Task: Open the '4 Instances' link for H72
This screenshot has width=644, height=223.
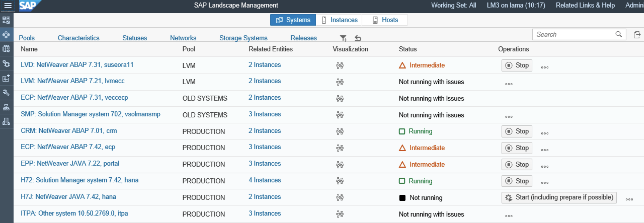Action: click(x=264, y=180)
